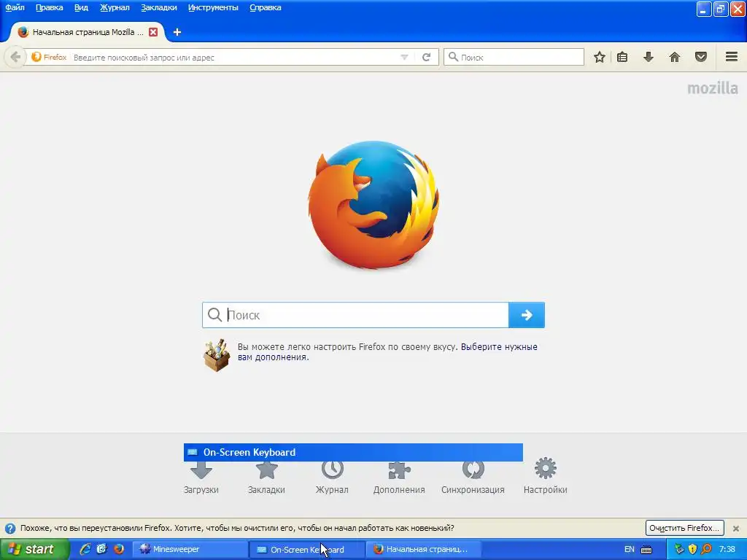Open a new tab with plus button
Screen dimensions: 747x560
point(177,32)
